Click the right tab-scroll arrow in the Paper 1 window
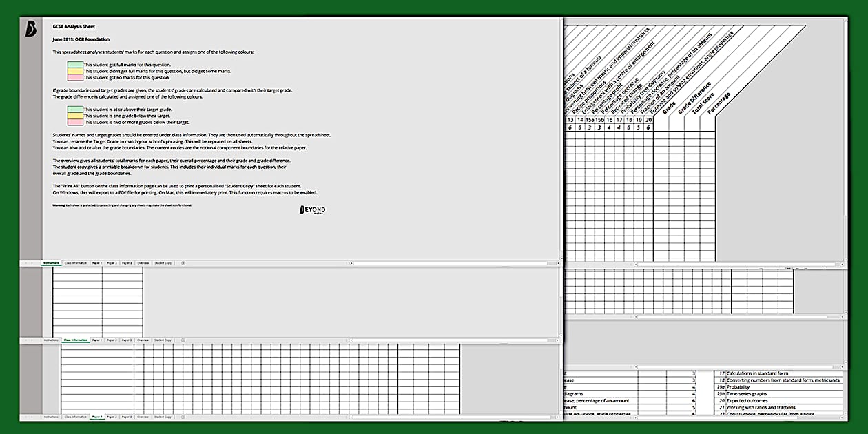The height and width of the screenshot is (434, 868). coord(33,417)
